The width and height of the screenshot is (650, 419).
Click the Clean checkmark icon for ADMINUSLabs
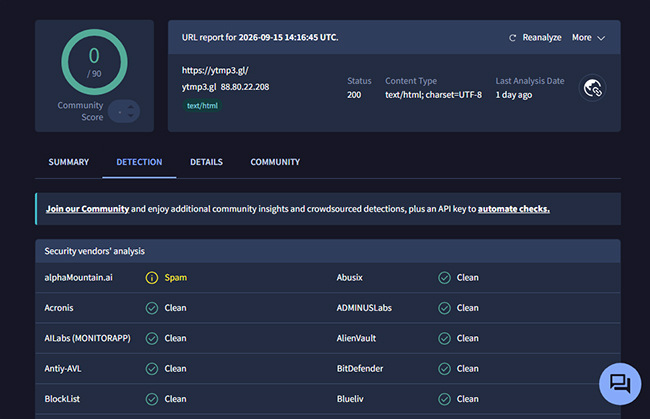444,308
